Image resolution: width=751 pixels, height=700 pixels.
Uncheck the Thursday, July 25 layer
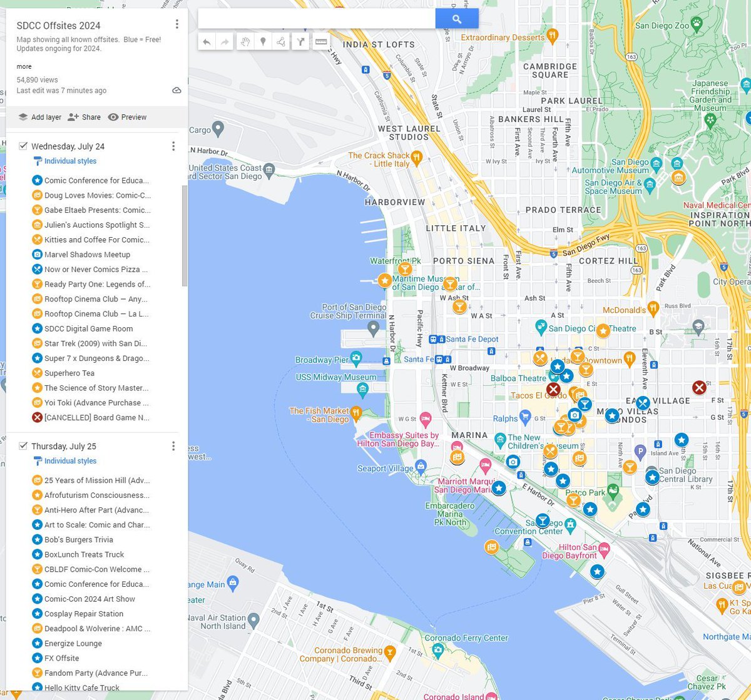(23, 446)
